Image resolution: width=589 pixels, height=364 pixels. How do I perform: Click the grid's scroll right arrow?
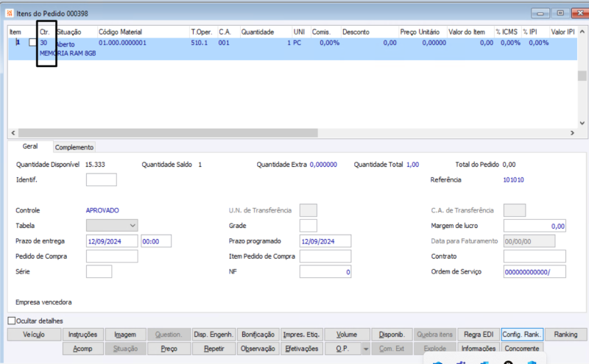click(x=572, y=133)
